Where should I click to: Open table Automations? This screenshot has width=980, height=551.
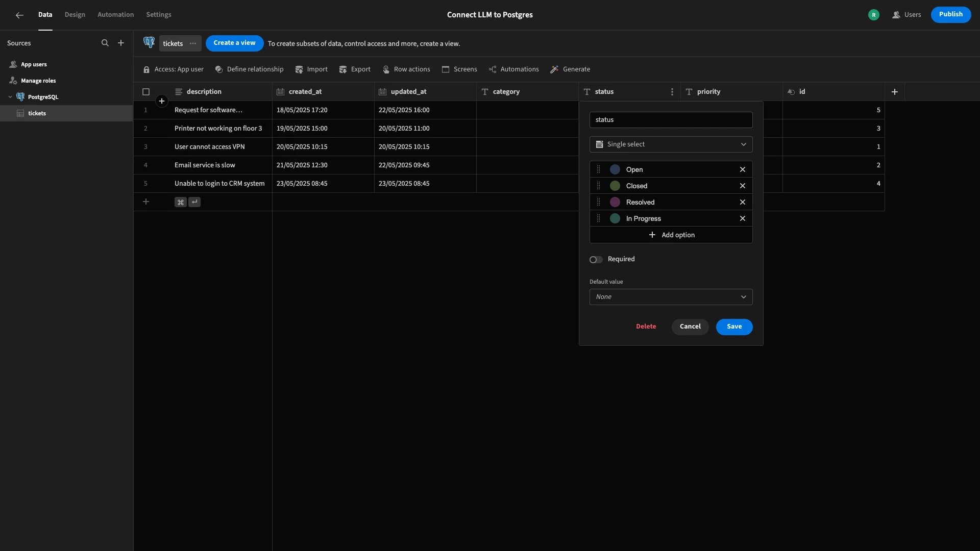pos(513,69)
